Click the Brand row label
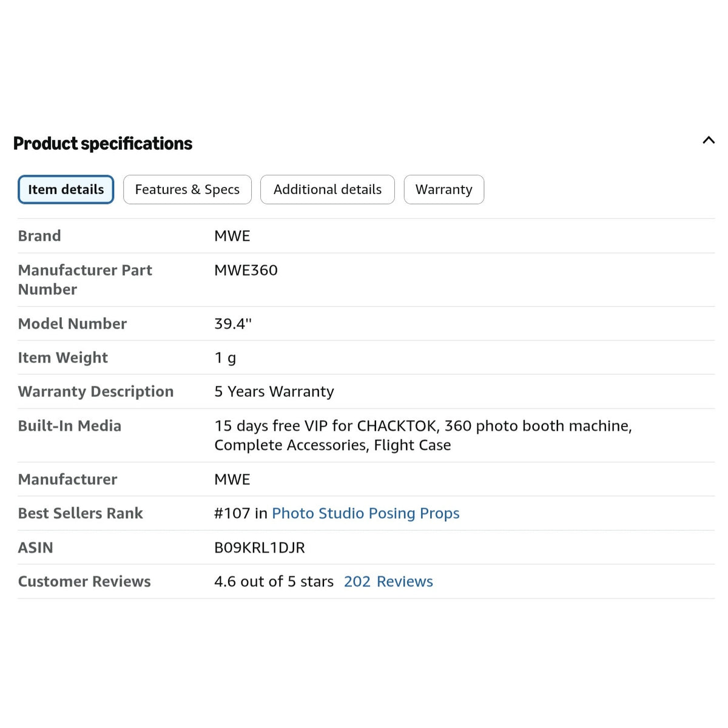 click(39, 235)
